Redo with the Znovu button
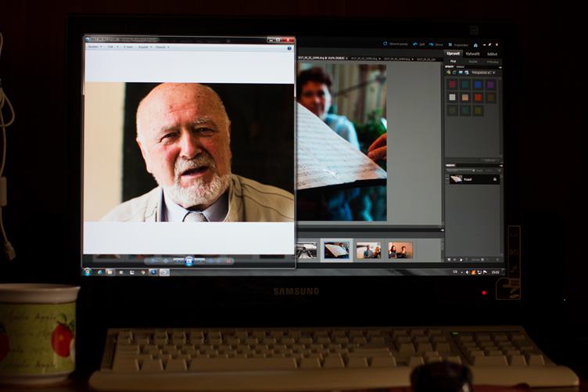Viewport: 588px width, 392px height. 436,45
